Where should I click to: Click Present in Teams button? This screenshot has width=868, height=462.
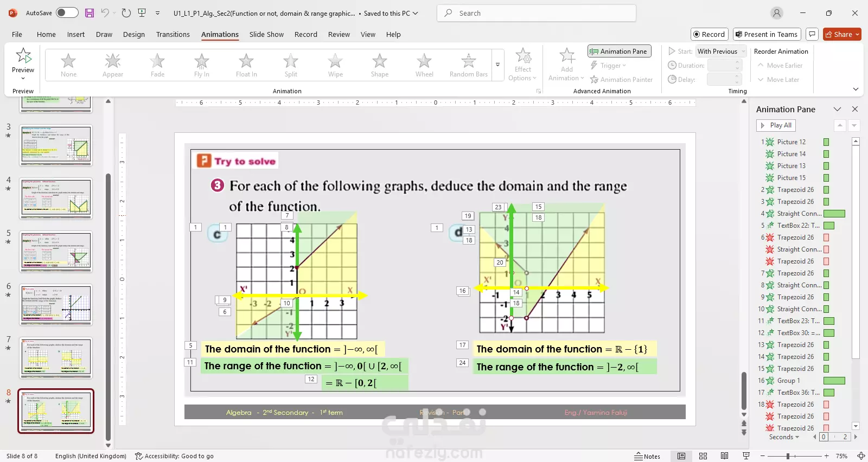[767, 34]
